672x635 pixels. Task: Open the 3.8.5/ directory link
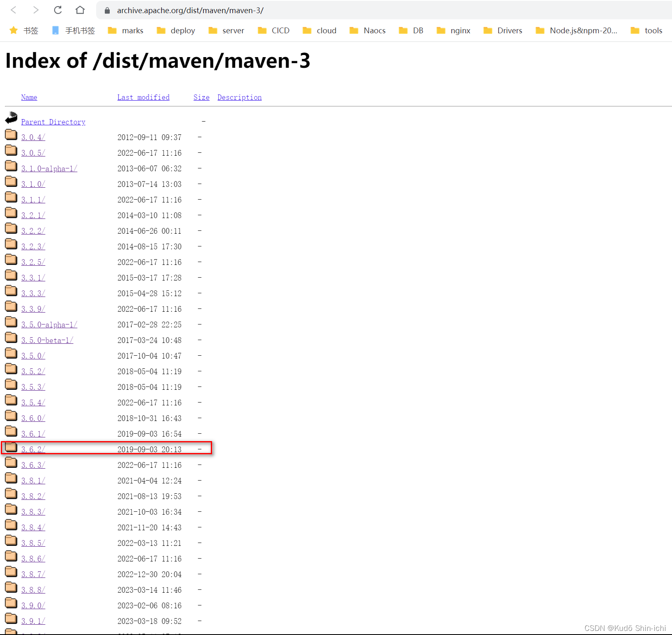point(33,543)
